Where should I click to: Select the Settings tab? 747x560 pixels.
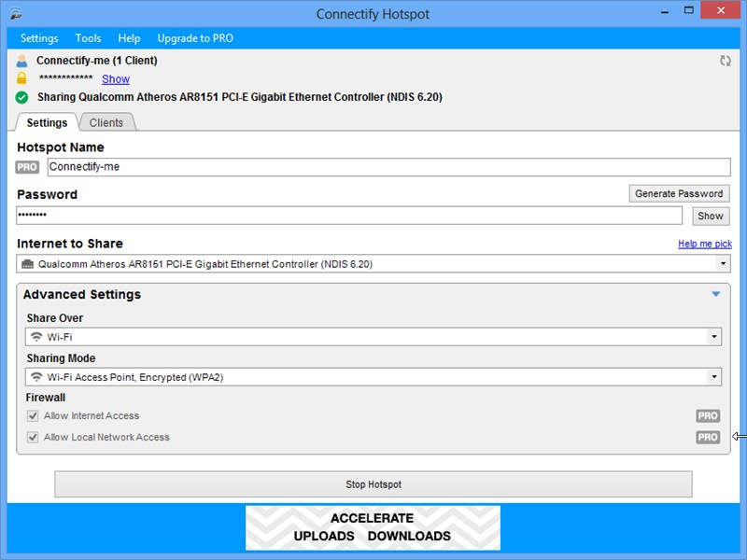point(47,122)
